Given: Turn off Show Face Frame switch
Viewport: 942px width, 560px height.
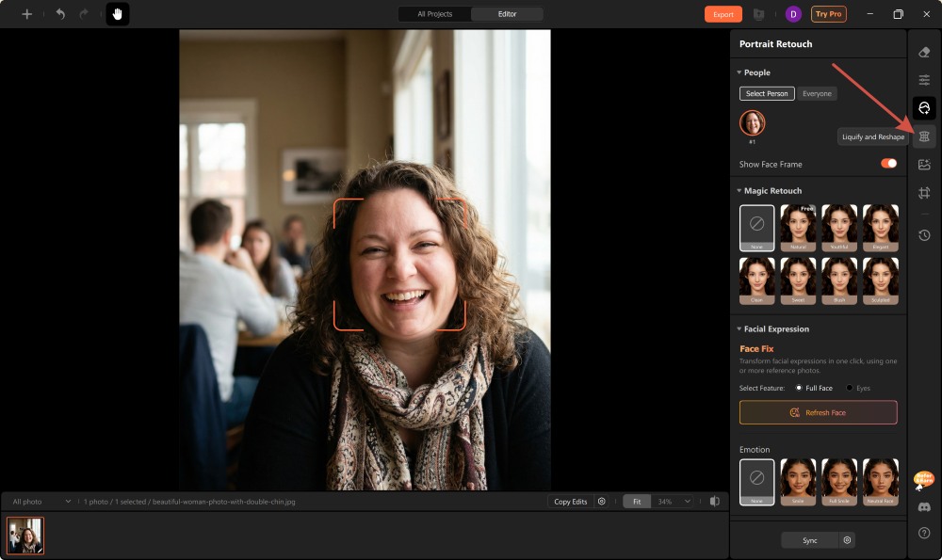Looking at the screenshot, I should click(888, 164).
